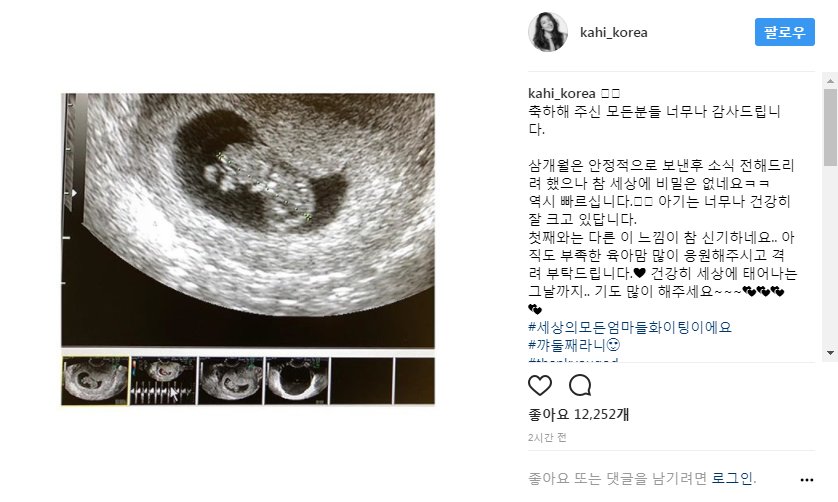This screenshot has width=838, height=502.
Task: Open hashtag #꺄둘째라니
Action: click(x=574, y=345)
